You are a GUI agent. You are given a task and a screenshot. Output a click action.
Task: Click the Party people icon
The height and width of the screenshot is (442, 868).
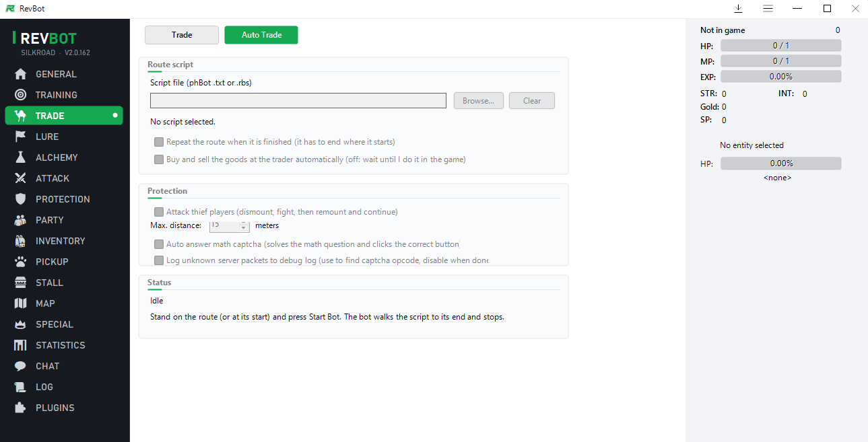click(x=21, y=220)
